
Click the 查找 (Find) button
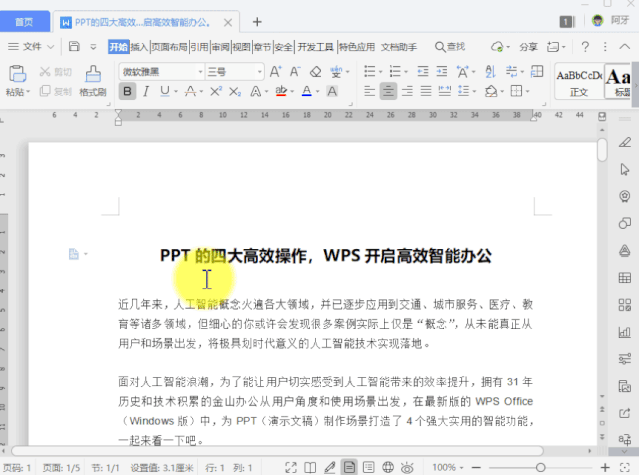(x=450, y=47)
